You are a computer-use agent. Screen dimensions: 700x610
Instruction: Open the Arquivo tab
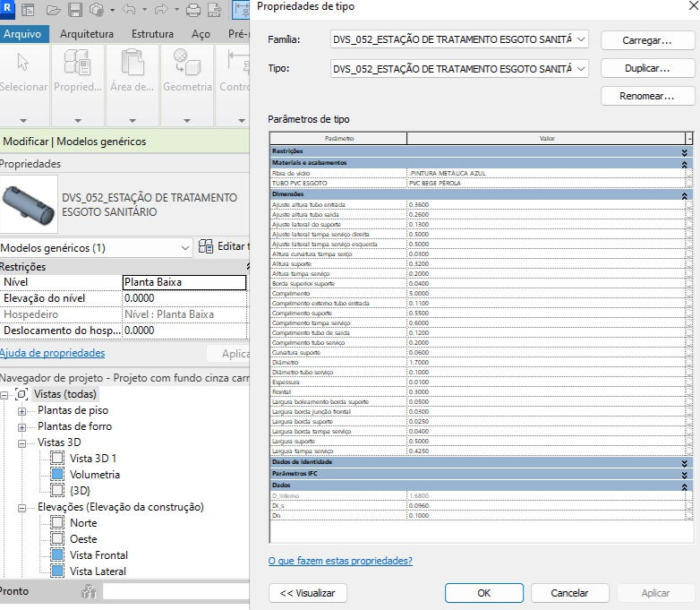click(22, 34)
